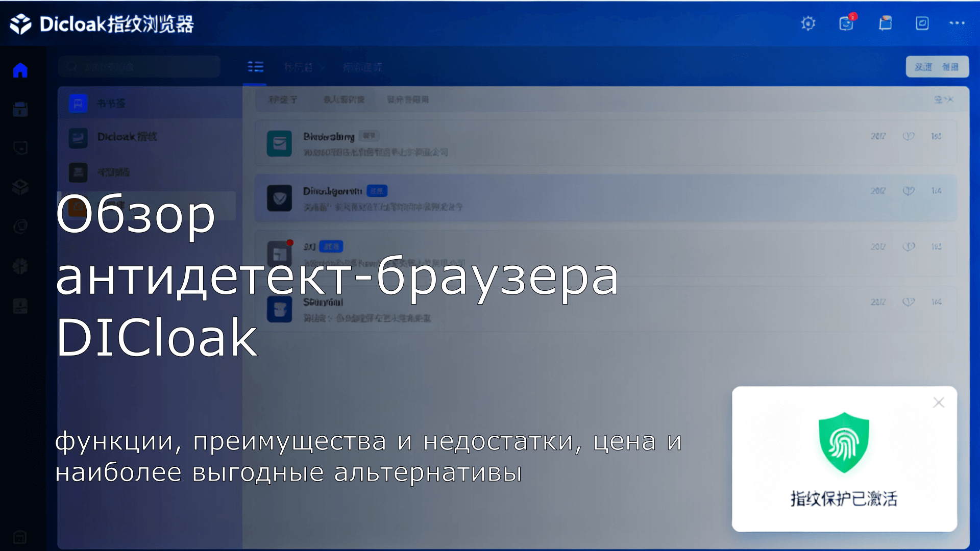This screenshot has width=980, height=551.
Task: Switch to the first filter tab above the list
Action: [283, 99]
